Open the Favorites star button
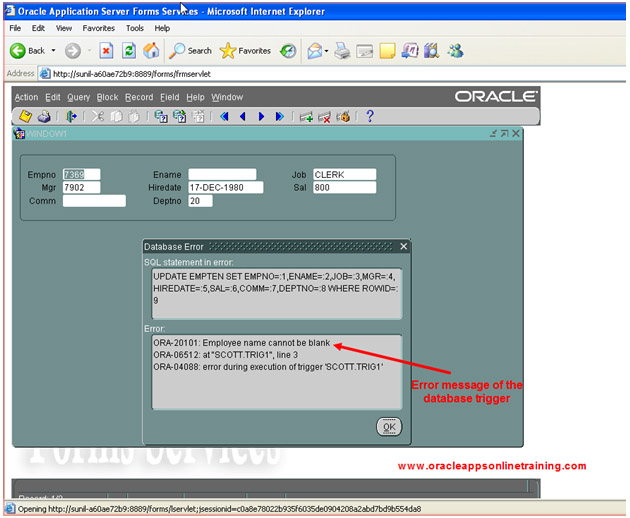This screenshot has height=518, width=630. [245, 51]
